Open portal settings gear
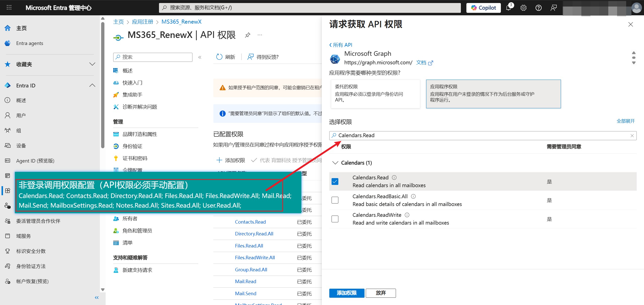Viewport: 644px width, 305px height. pos(524,8)
